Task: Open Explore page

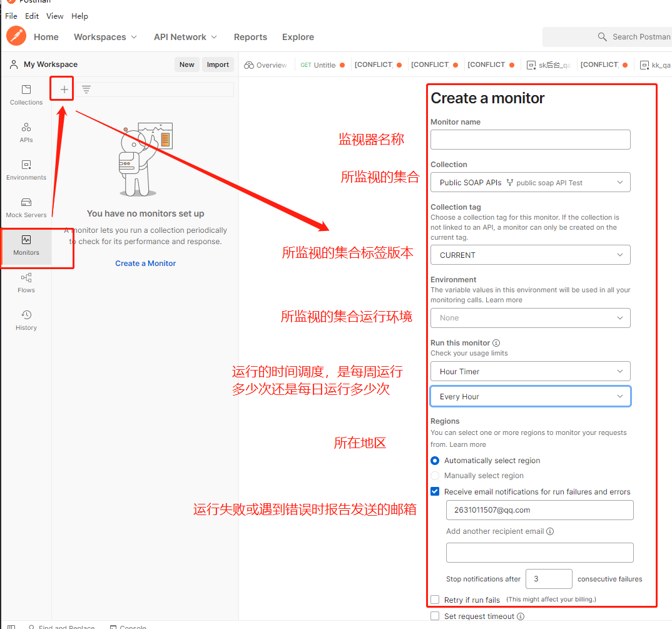Action: [x=298, y=37]
